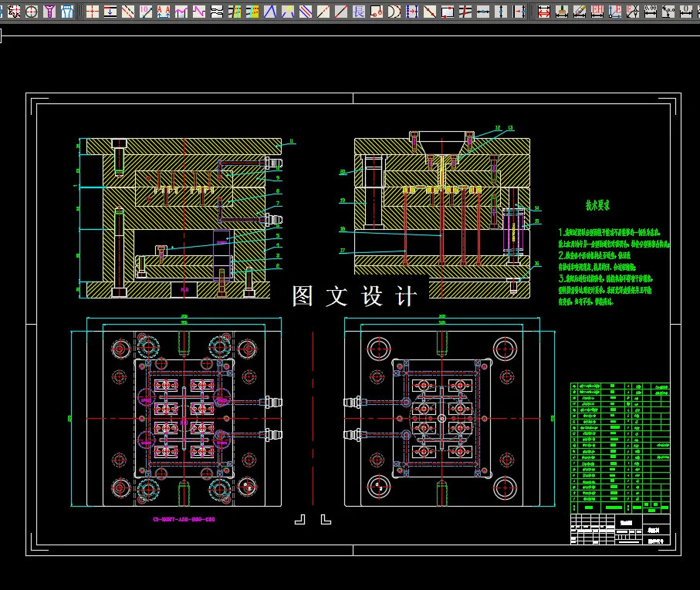
Task: Select the green parts list table
Action: coord(620,448)
